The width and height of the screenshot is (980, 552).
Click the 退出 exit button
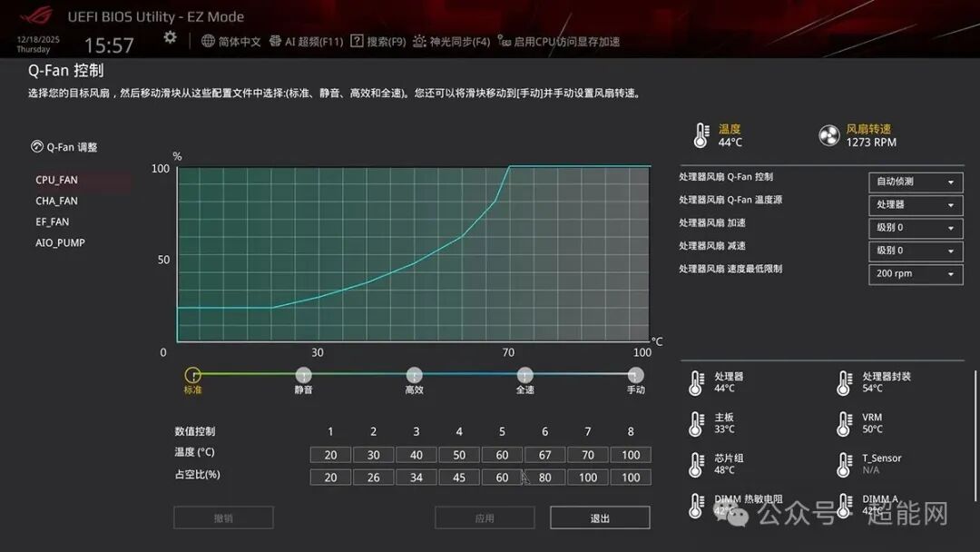pyautogui.click(x=599, y=517)
